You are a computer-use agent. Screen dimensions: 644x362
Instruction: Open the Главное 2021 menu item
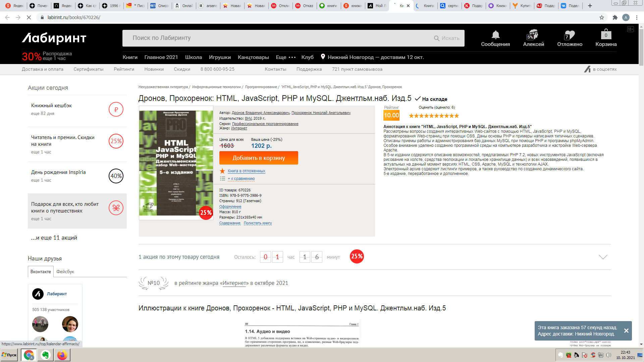pos(161,57)
